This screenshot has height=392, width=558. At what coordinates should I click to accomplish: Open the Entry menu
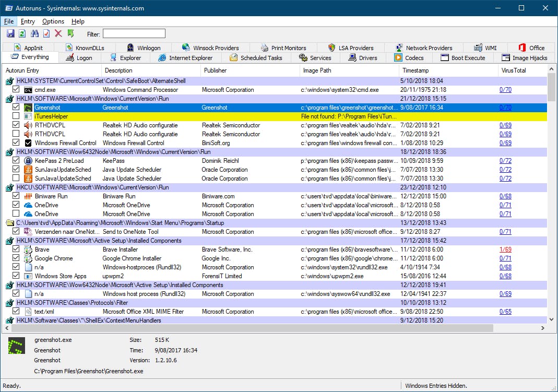click(28, 21)
